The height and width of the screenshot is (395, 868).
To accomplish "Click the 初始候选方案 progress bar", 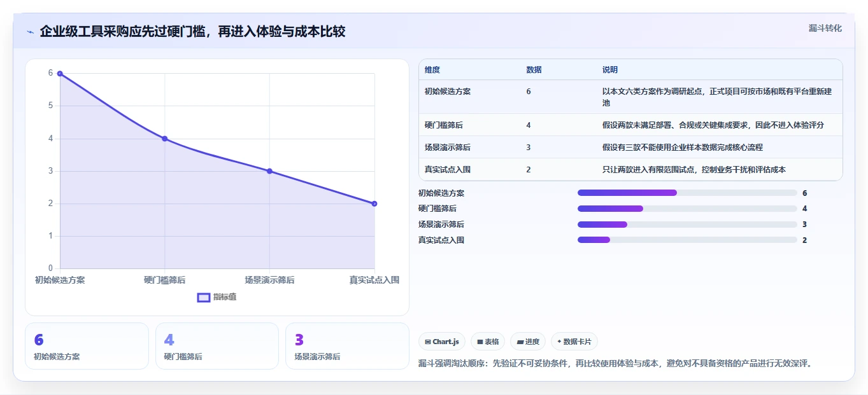I will coord(687,193).
